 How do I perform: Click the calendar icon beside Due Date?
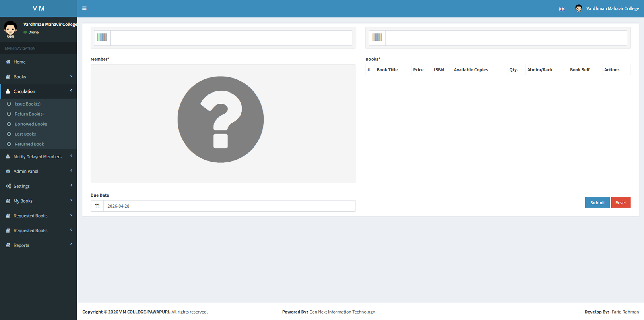tap(97, 206)
